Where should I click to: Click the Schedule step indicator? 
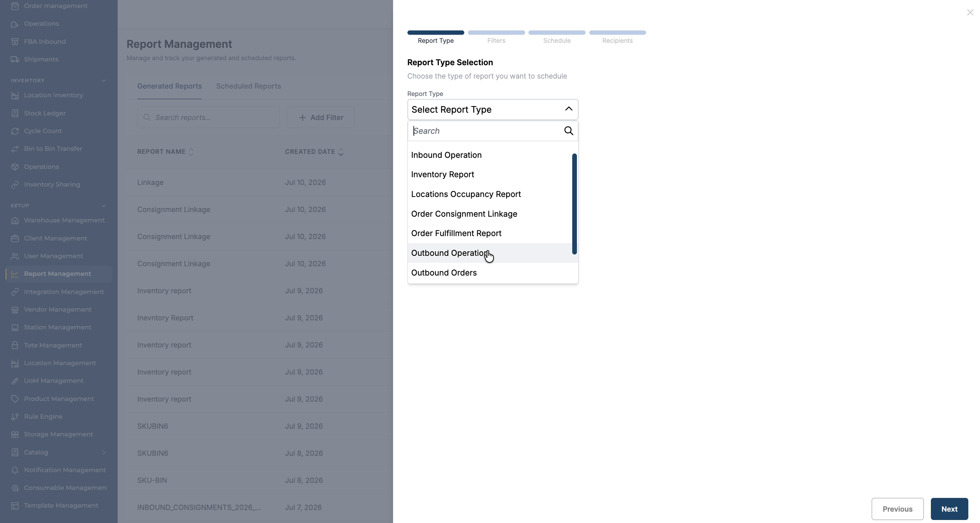point(557,38)
